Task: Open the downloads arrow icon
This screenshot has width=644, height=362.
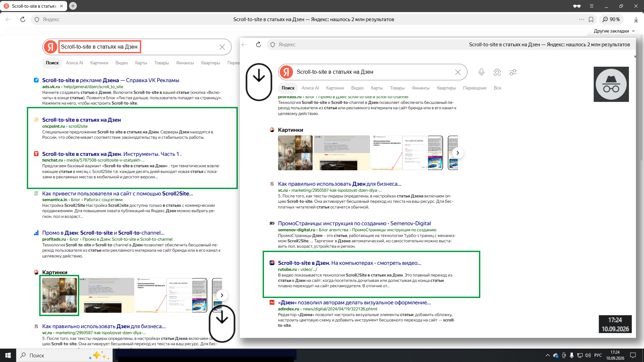Action: (x=636, y=19)
